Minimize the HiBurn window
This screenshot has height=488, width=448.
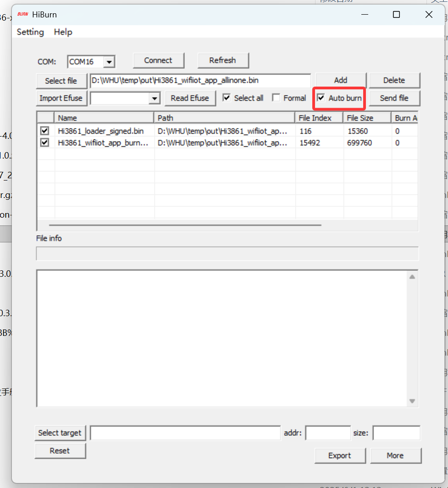(365, 14)
